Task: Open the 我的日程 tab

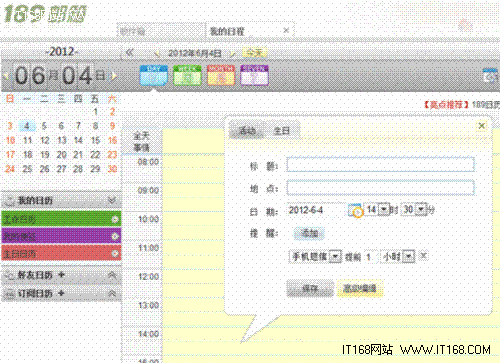Action: 227,31
